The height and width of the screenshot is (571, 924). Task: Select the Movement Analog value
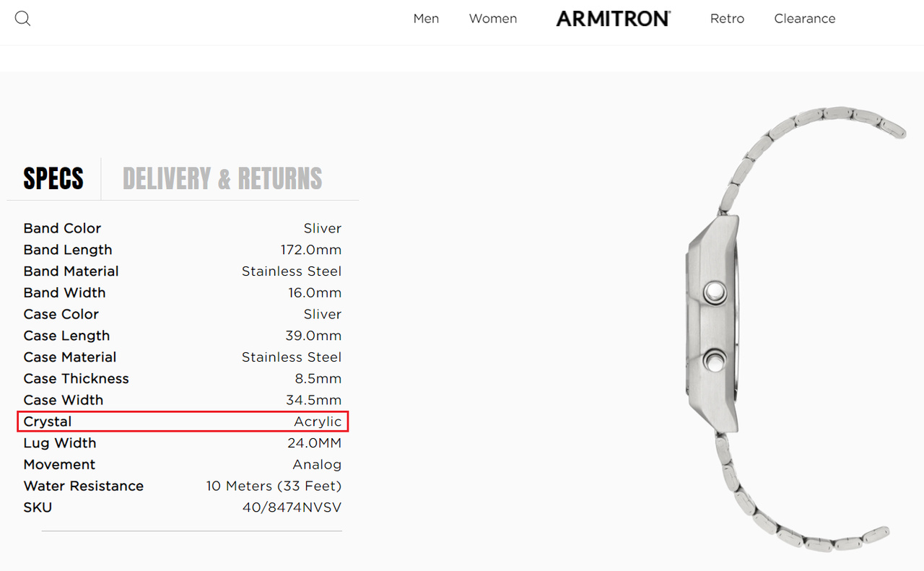317,464
